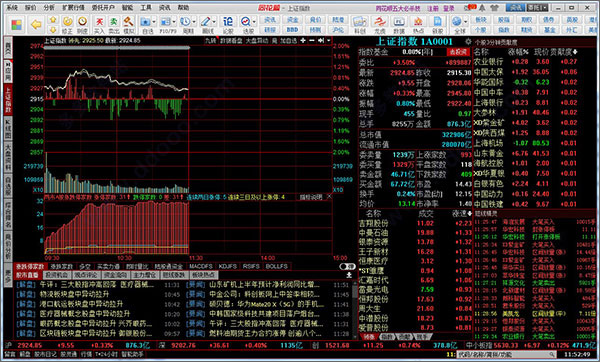Toggle the 叠 overlay button above chart
The image size is (600, 362).
274,41
